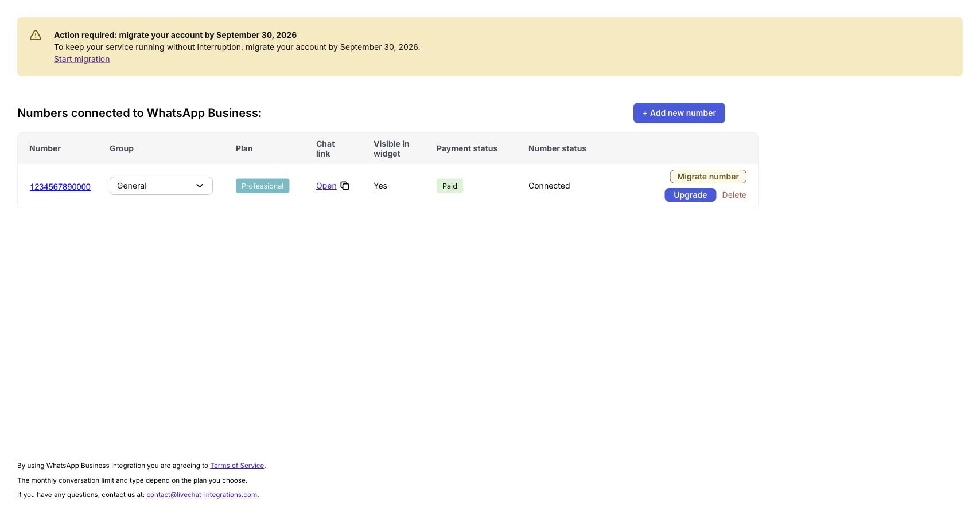The image size is (980, 528).
Task: Click the contact@livechat-integrations.com email link
Action: 202,495
